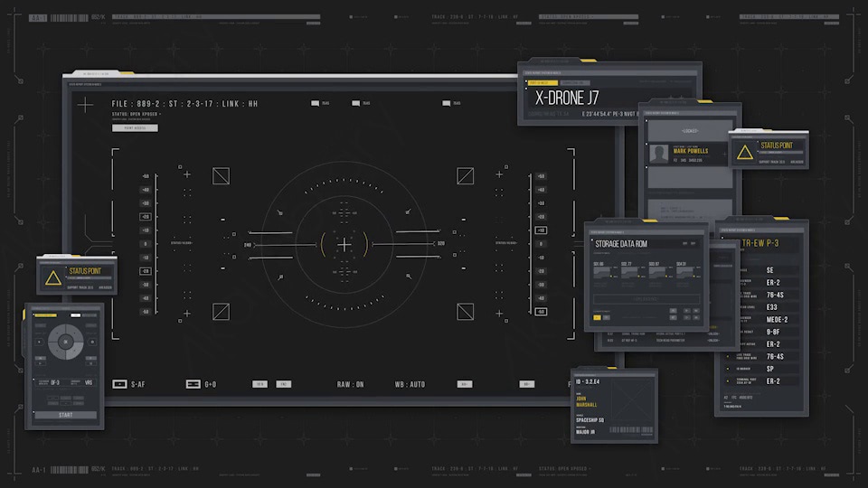This screenshot has height=488, width=868.
Task: Click the boxed +10 mark on the right scale
Action: [x=541, y=230]
